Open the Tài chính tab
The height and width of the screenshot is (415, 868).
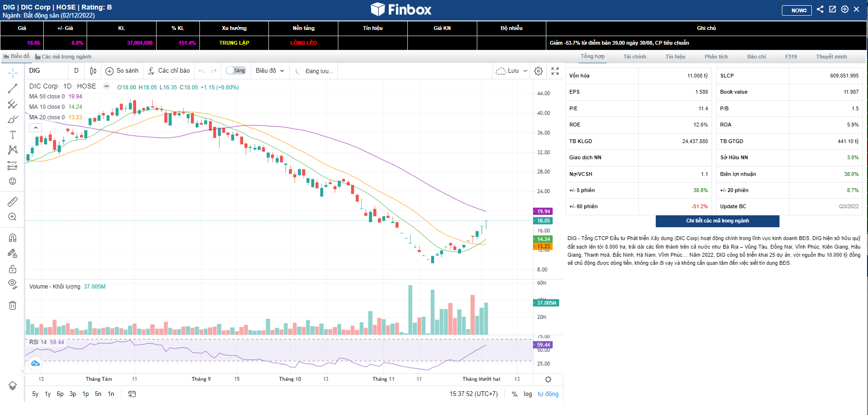635,57
